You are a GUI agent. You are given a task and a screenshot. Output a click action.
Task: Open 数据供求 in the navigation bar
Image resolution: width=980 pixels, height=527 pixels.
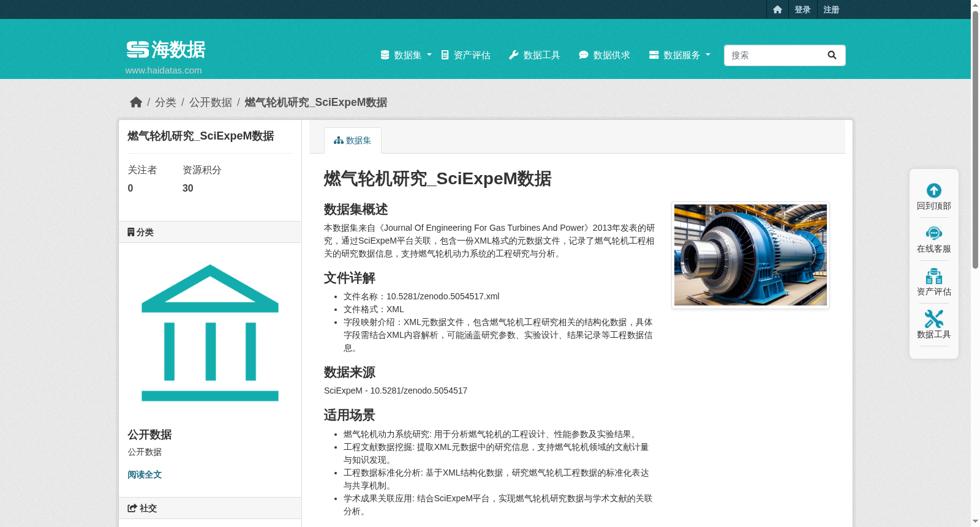click(x=605, y=55)
